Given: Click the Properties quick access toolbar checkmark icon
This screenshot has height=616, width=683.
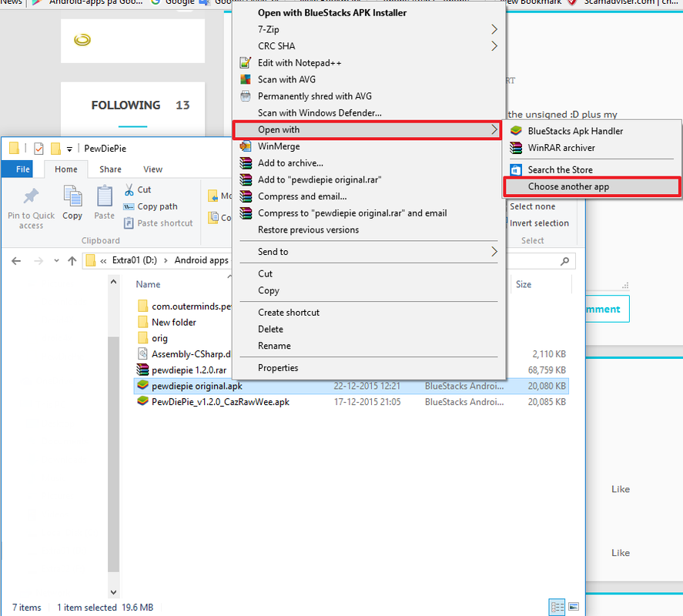Looking at the screenshot, I should click(39, 149).
